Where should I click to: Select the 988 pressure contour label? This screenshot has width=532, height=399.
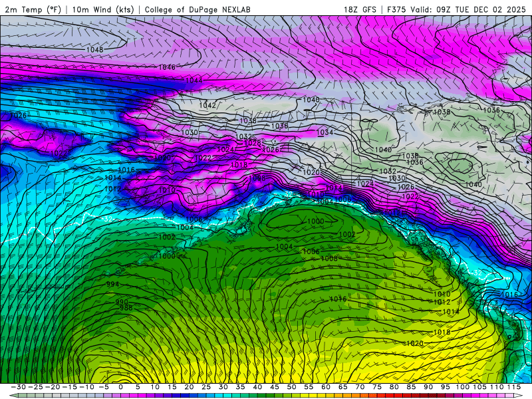point(126,308)
